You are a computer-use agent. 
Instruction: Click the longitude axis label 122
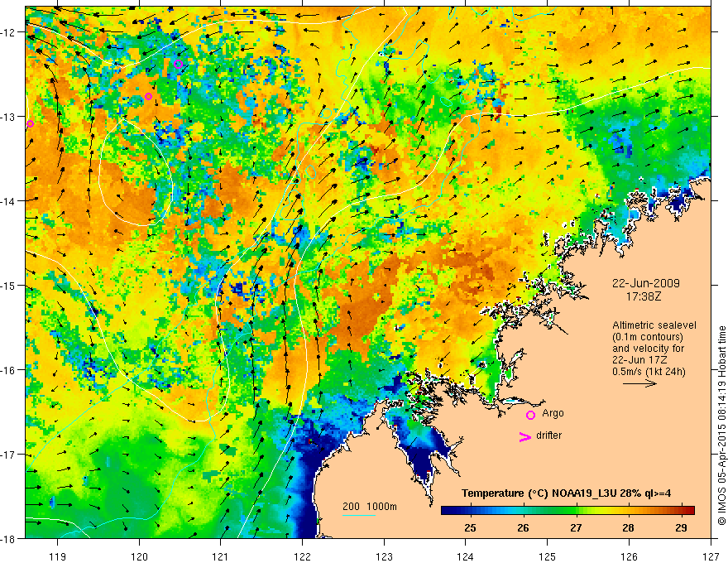tap(302, 556)
